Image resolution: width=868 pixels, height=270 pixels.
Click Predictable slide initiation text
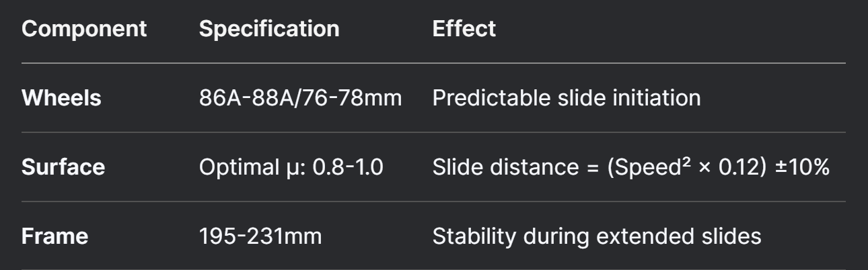coord(566,98)
